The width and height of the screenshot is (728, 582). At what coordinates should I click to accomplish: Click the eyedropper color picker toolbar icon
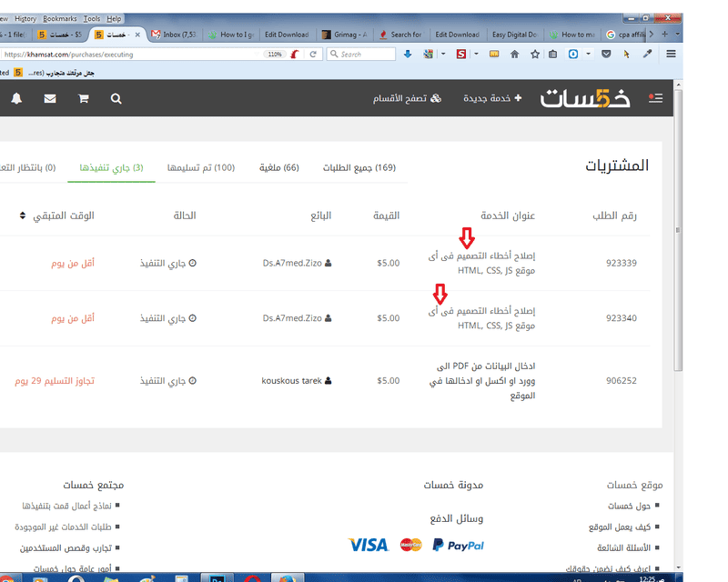[647, 55]
